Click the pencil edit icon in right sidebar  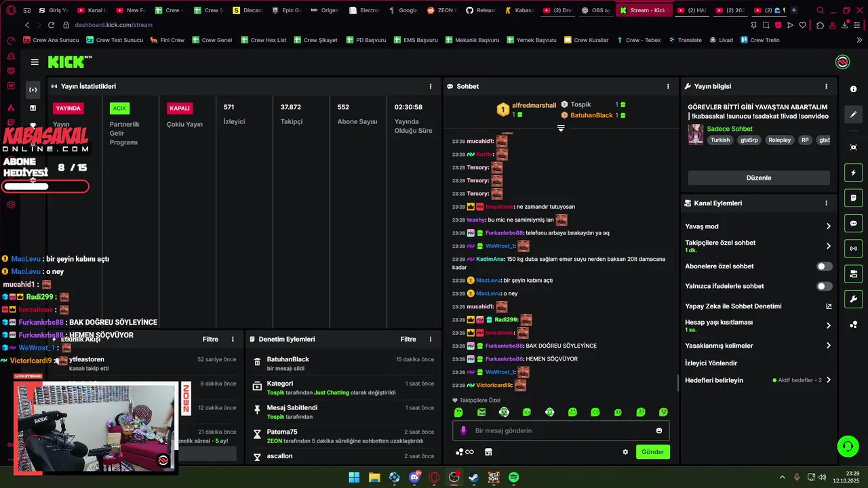[853, 115]
